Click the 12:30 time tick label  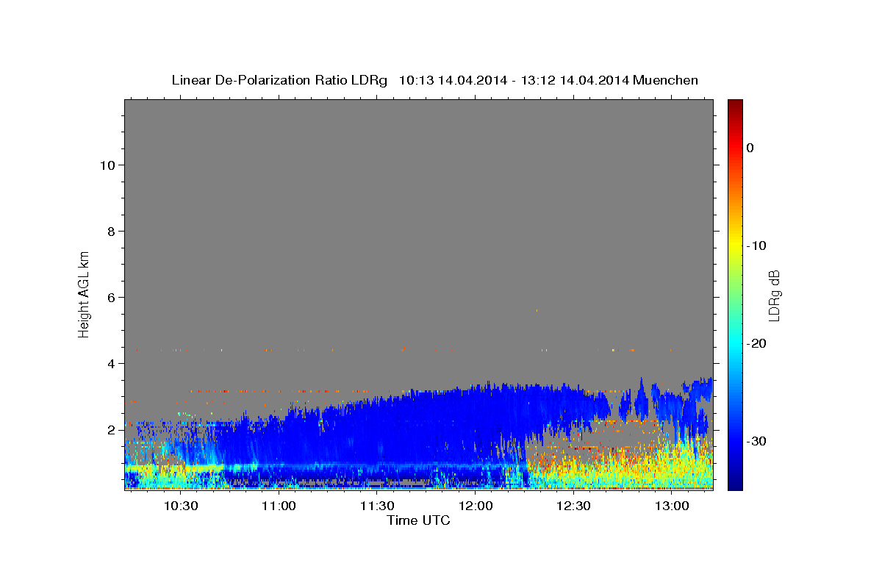coord(573,506)
